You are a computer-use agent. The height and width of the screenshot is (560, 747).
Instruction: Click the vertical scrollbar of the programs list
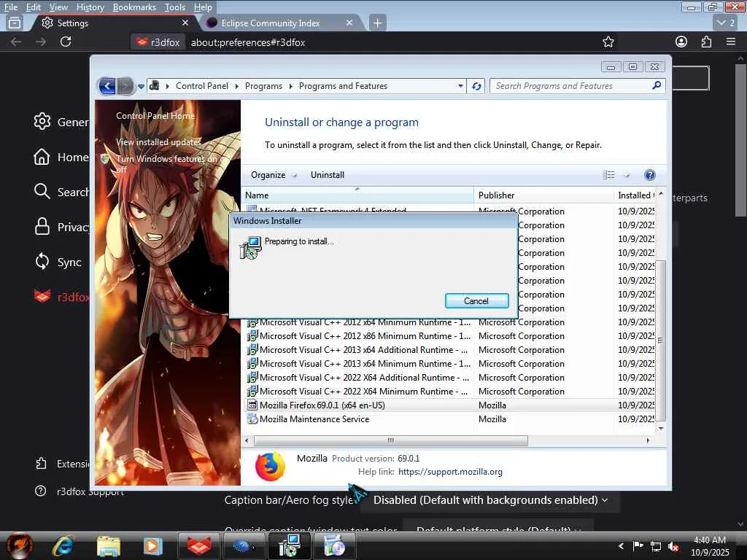(x=660, y=341)
